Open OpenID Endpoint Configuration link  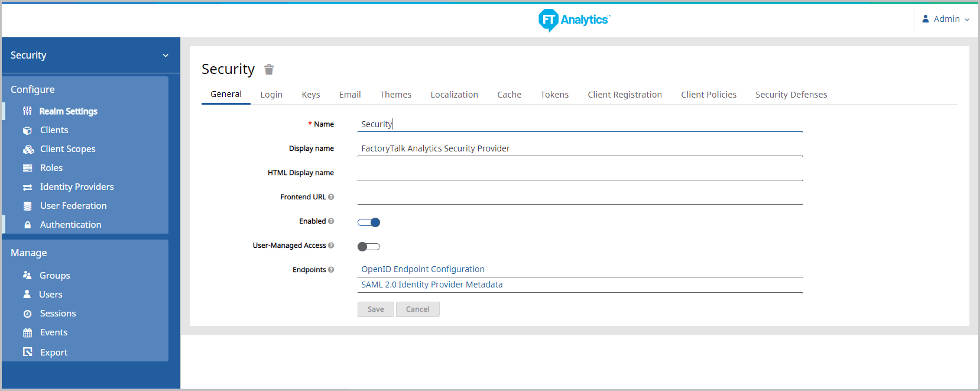(x=423, y=269)
